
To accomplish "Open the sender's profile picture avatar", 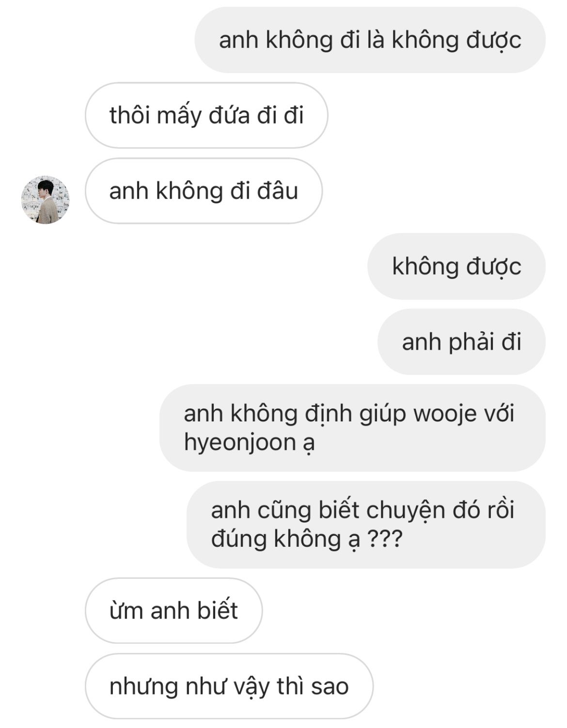I will [45, 200].
